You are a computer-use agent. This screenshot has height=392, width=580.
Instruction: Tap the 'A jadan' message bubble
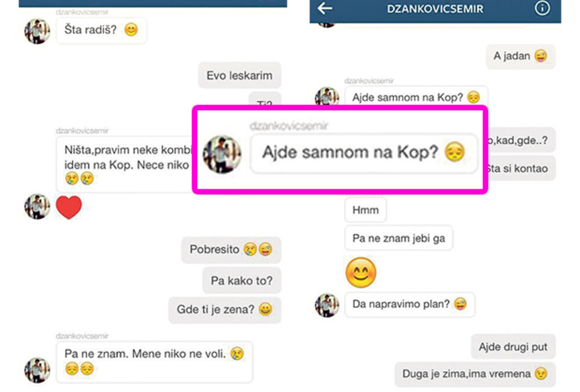click(x=520, y=56)
